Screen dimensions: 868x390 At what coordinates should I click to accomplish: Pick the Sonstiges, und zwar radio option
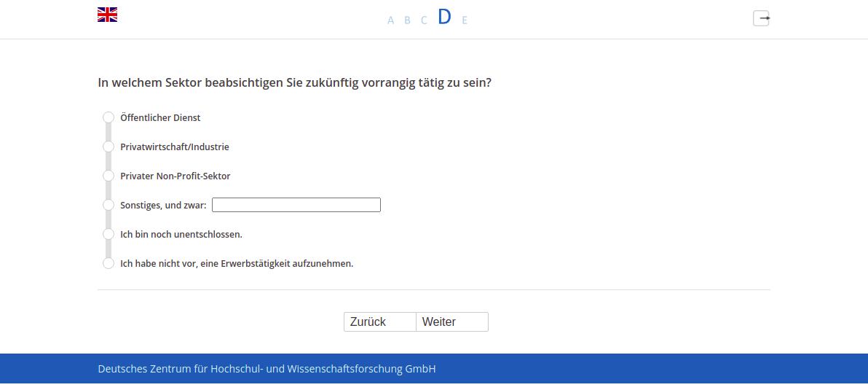tap(108, 205)
